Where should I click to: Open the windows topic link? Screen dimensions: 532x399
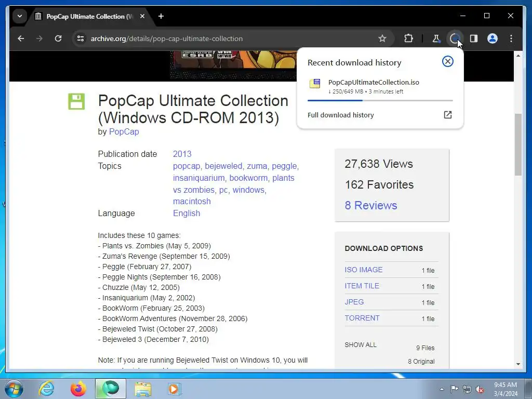(x=248, y=190)
